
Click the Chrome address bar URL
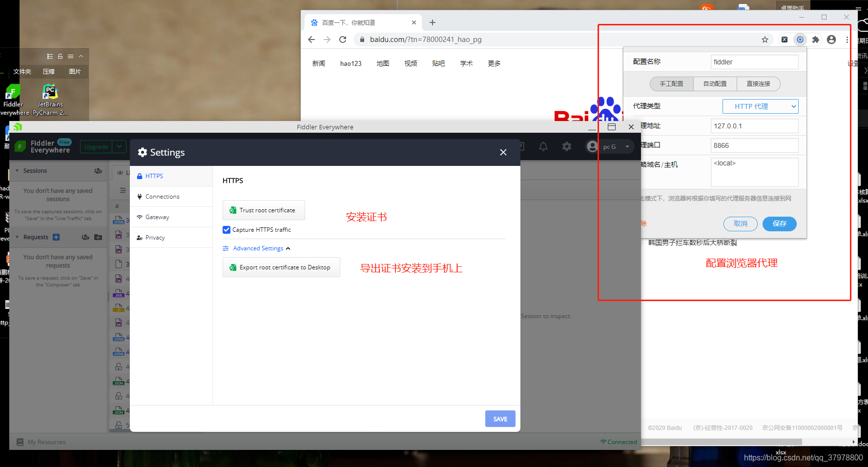425,40
